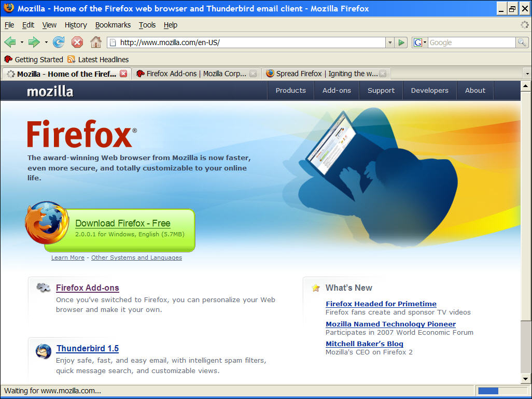Click the Thunderbird mail icon
Screen dimensions: 532x399
(43, 351)
